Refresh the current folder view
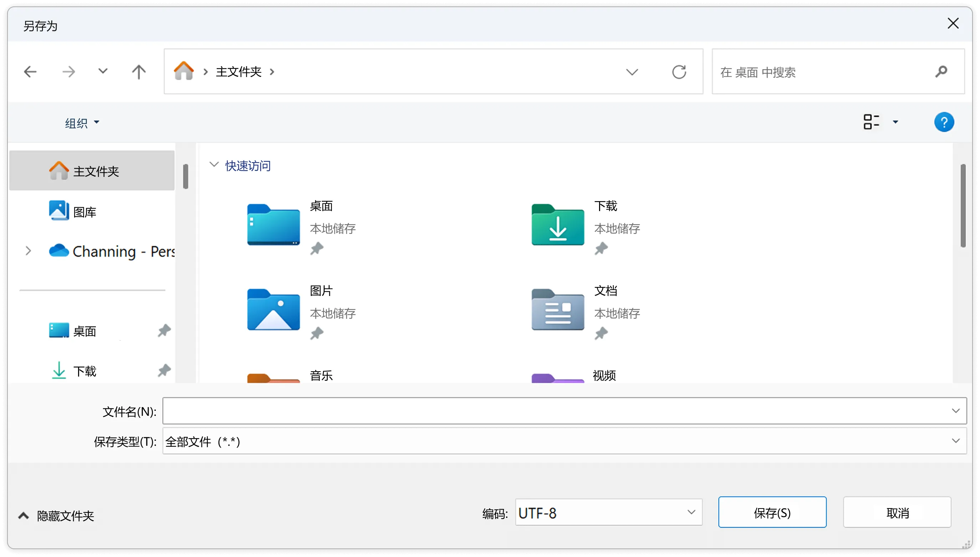 click(x=679, y=71)
